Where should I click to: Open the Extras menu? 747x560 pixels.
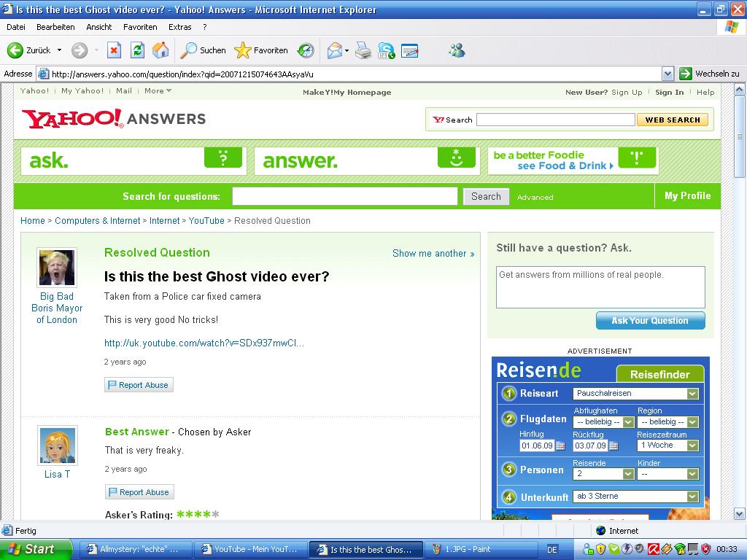(x=180, y=27)
